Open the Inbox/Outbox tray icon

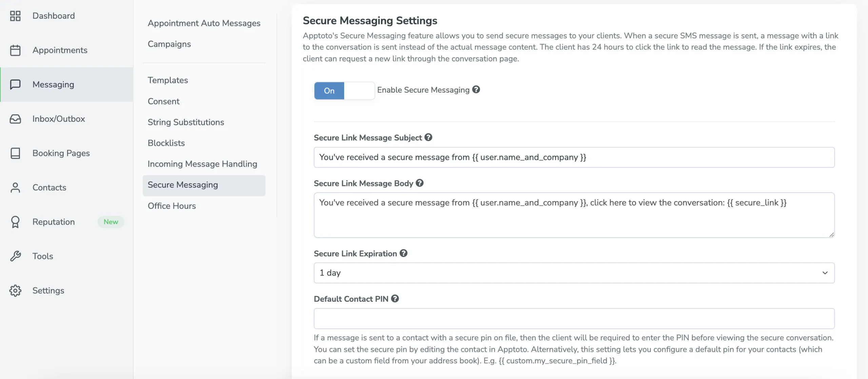click(15, 119)
